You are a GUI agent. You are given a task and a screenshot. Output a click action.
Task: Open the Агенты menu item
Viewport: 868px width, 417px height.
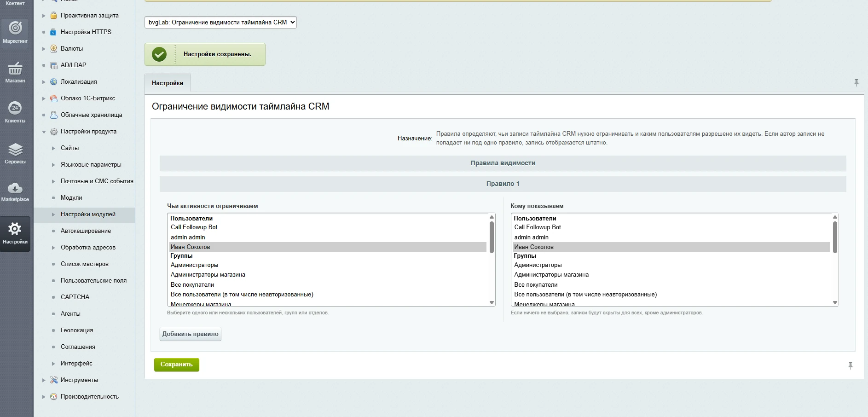pyautogui.click(x=70, y=313)
